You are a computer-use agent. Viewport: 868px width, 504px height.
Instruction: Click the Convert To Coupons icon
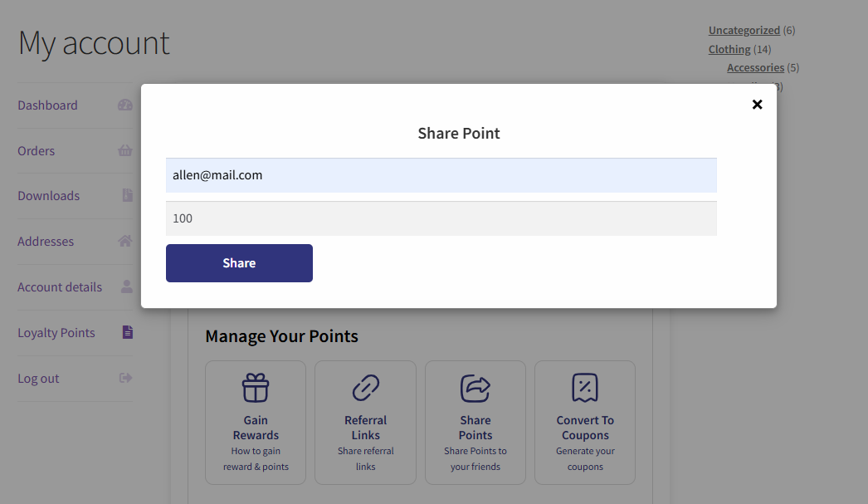[x=585, y=388]
